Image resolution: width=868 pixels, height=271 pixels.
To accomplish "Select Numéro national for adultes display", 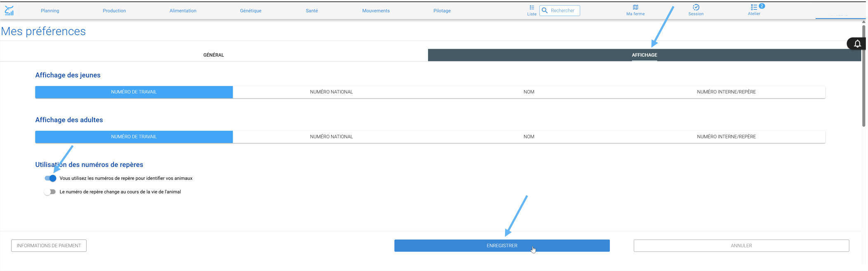I will pyautogui.click(x=332, y=137).
